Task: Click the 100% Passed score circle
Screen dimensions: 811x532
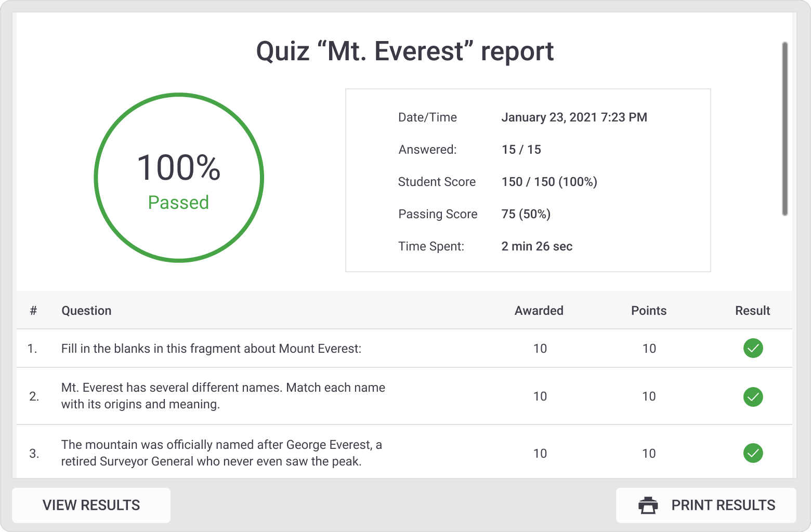Action: pos(178,178)
